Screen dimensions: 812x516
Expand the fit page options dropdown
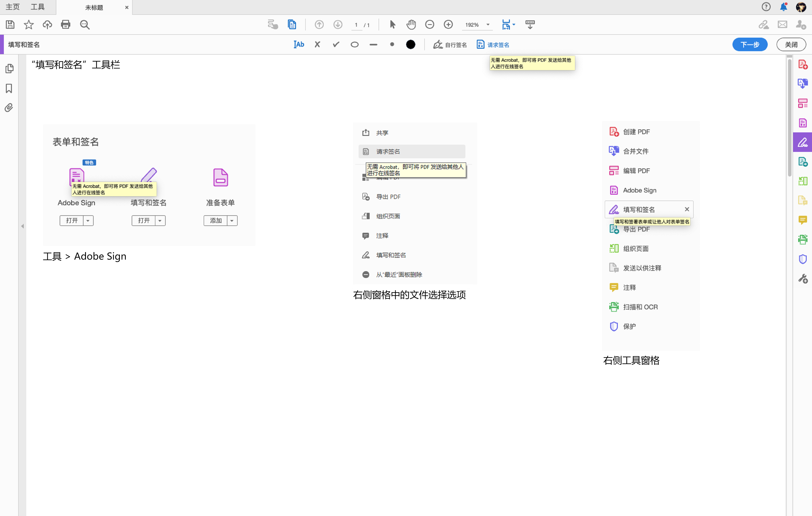[x=514, y=25]
